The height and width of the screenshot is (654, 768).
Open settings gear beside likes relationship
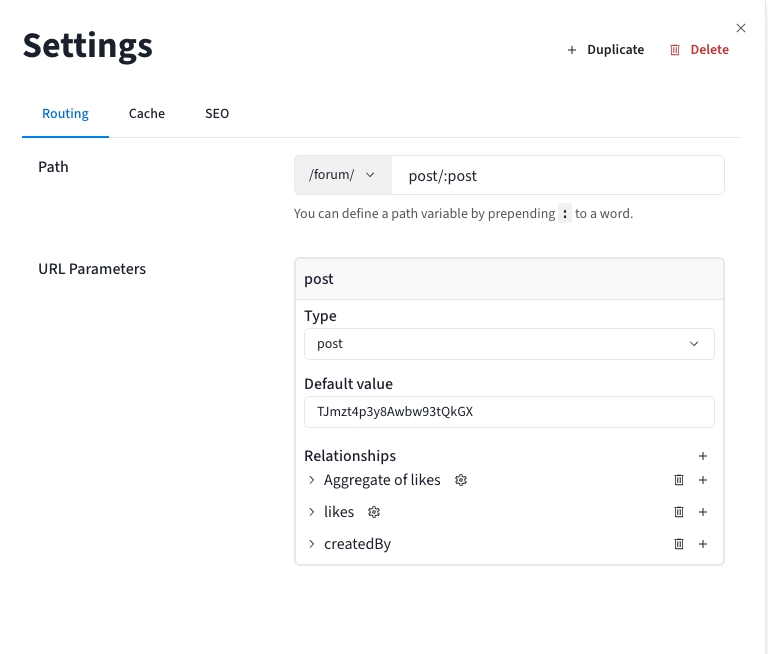(x=374, y=512)
